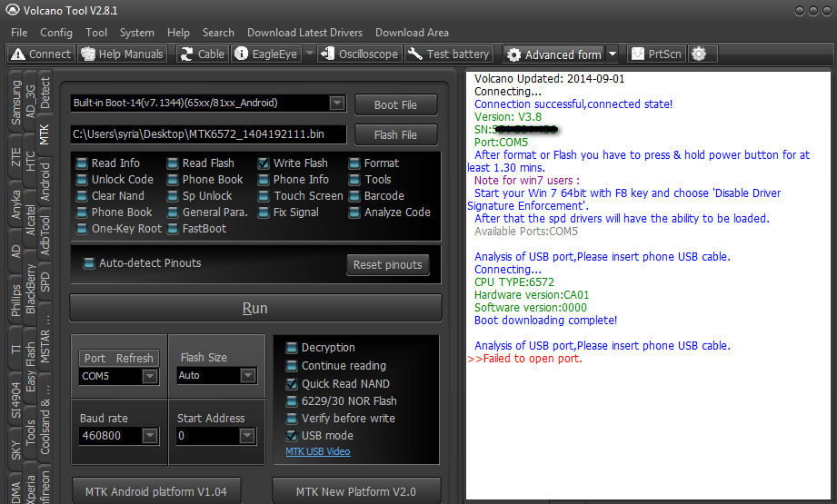Screen dimensions: 837x504
Task: Open EagleEye info tool
Action: (x=266, y=54)
